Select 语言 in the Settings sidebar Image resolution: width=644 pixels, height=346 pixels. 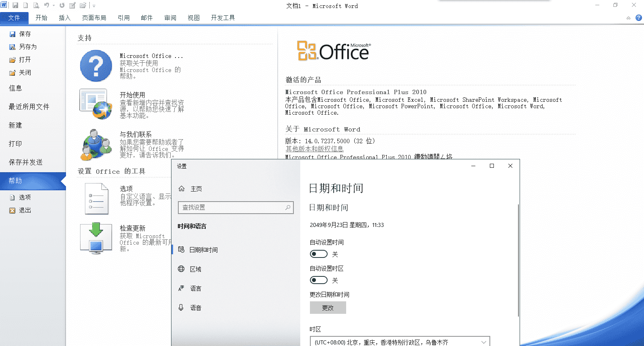tap(196, 288)
